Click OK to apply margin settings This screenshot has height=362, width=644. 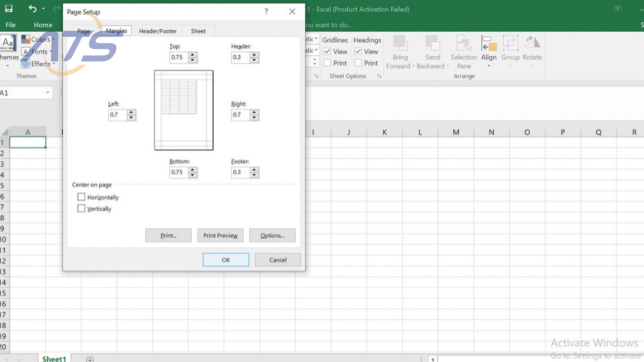point(225,260)
